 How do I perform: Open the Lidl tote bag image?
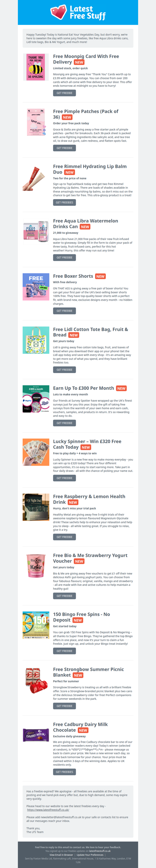[x=36, y=340]
